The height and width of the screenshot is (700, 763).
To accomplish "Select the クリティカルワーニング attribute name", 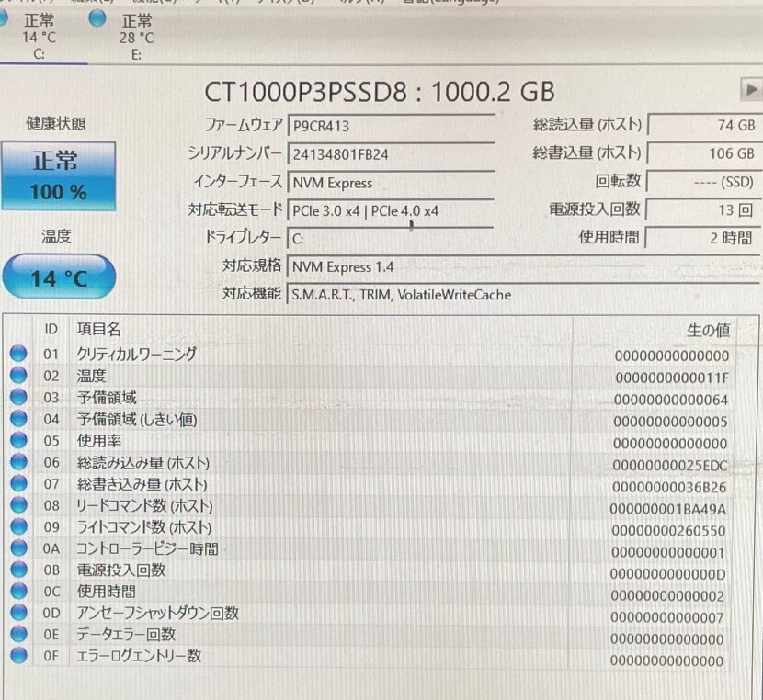I will (137, 354).
